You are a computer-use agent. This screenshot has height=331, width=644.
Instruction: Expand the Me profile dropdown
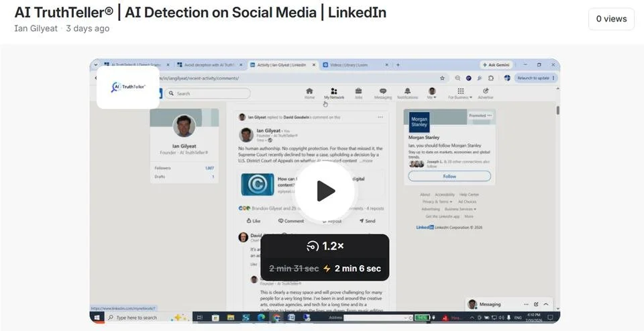[431, 93]
